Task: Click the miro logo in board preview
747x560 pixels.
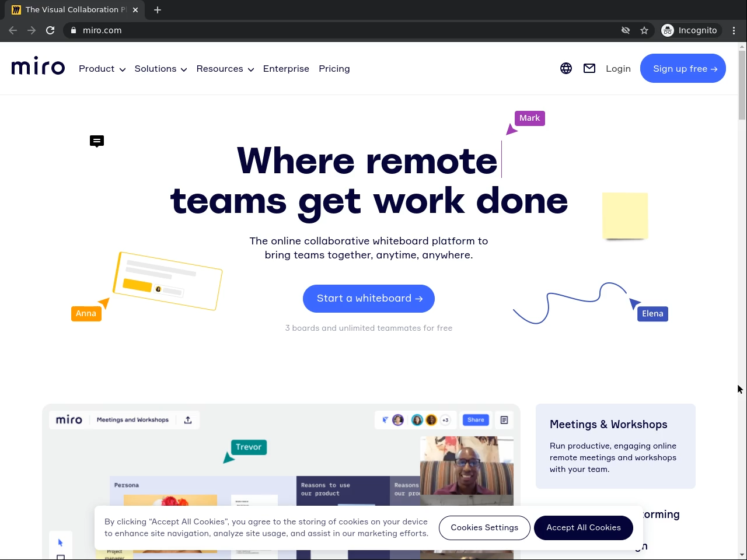Action: pos(69,420)
